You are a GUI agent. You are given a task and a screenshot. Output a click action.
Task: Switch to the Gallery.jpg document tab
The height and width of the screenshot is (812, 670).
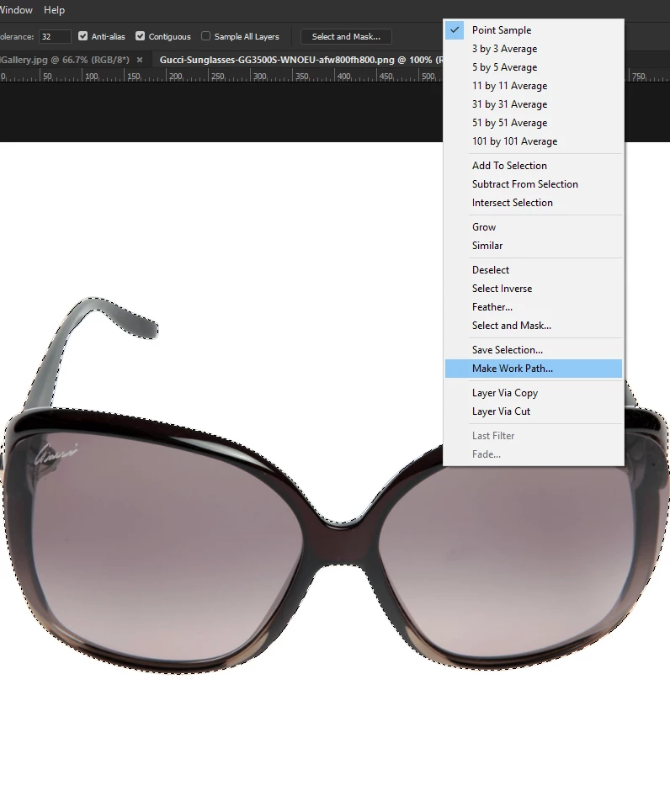(x=65, y=60)
